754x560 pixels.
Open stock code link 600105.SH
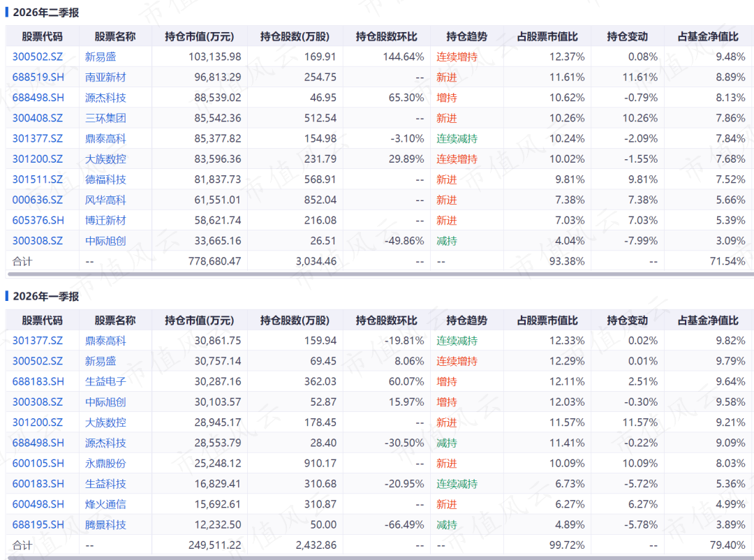(38, 464)
